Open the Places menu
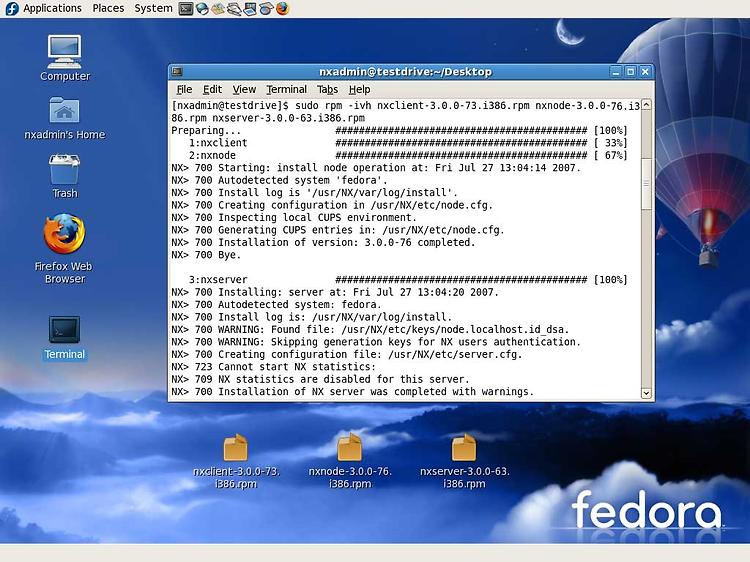This screenshot has width=750, height=562. pyautogui.click(x=108, y=8)
